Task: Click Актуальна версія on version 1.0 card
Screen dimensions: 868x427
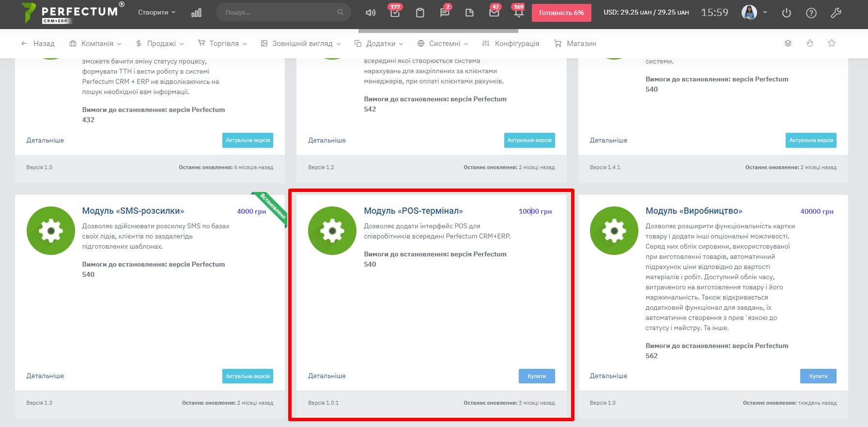Action: (248, 140)
